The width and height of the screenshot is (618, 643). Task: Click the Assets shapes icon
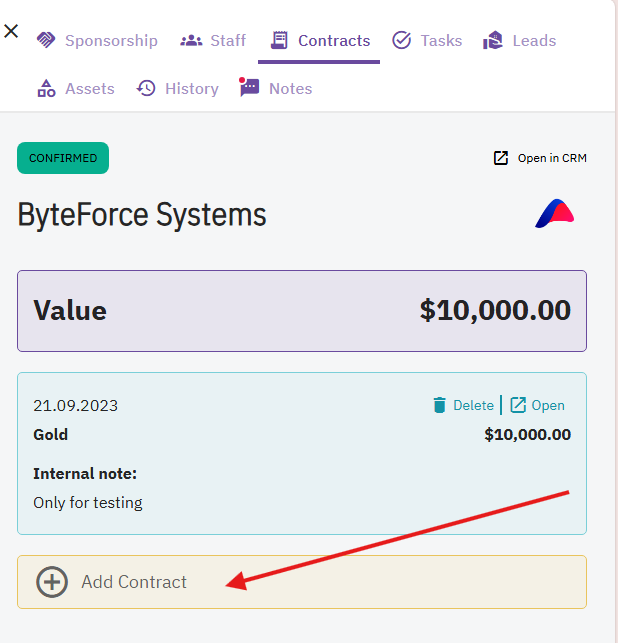click(x=46, y=88)
